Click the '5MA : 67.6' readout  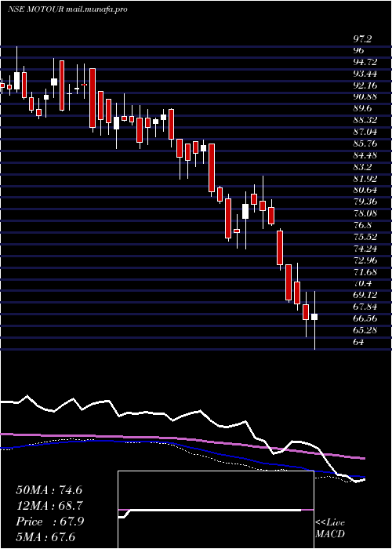[45, 536]
